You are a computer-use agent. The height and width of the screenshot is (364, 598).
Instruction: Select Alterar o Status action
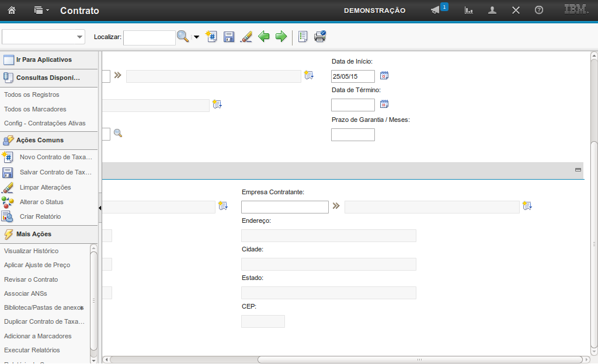[x=41, y=202]
